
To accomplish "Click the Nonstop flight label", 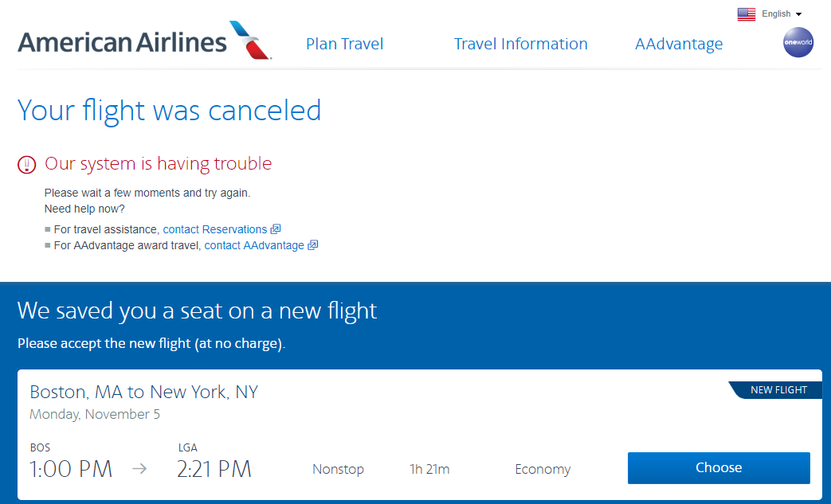I will point(338,469).
